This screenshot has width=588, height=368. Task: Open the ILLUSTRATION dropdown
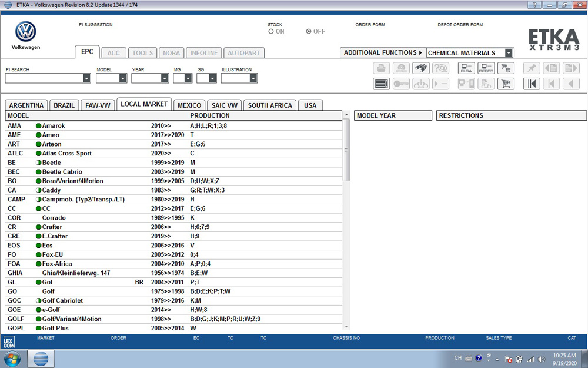point(253,78)
